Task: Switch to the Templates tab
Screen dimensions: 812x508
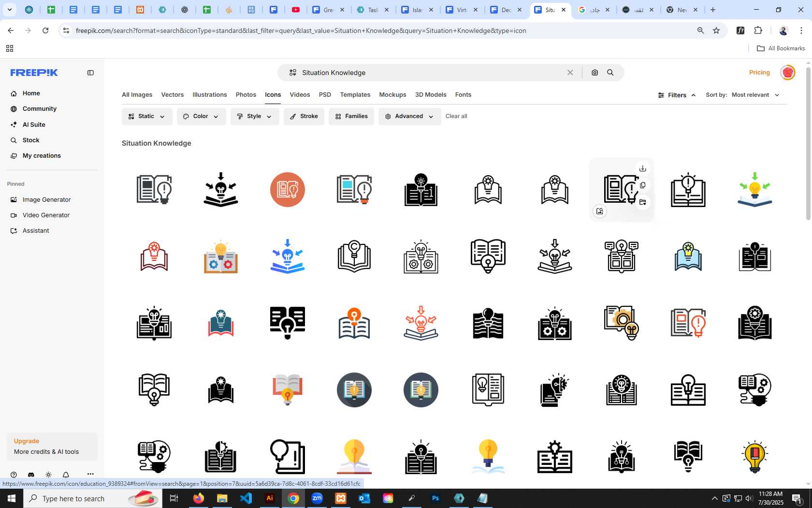Action: tap(355, 95)
